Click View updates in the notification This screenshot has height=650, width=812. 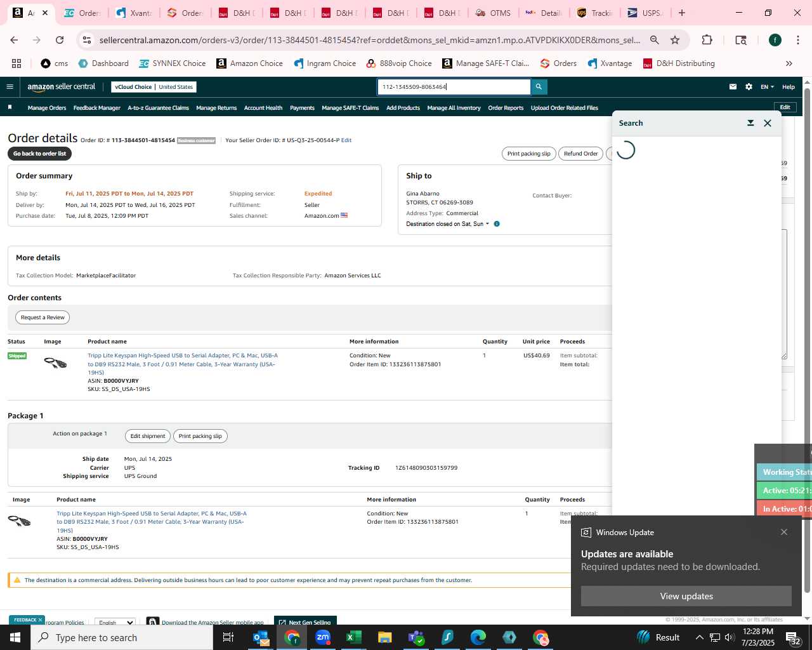[686, 596]
